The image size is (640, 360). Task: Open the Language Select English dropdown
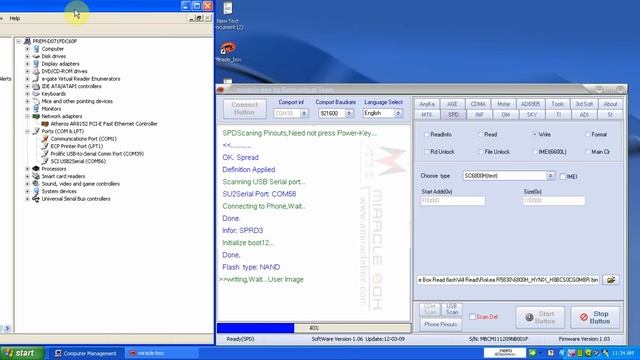[398, 113]
